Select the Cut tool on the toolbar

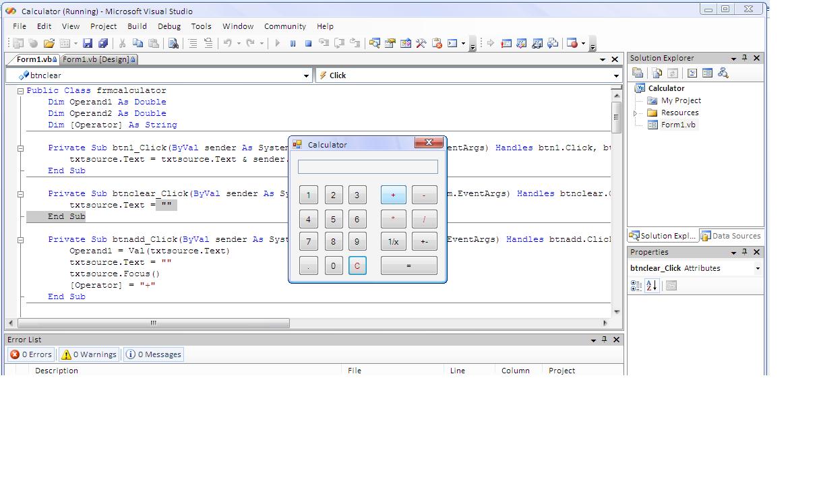click(x=123, y=42)
